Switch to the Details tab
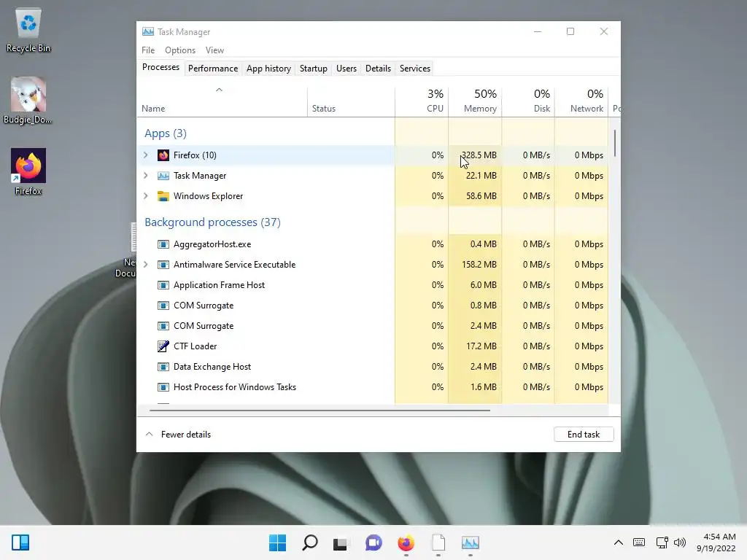This screenshot has height=560, width=747. pos(379,69)
